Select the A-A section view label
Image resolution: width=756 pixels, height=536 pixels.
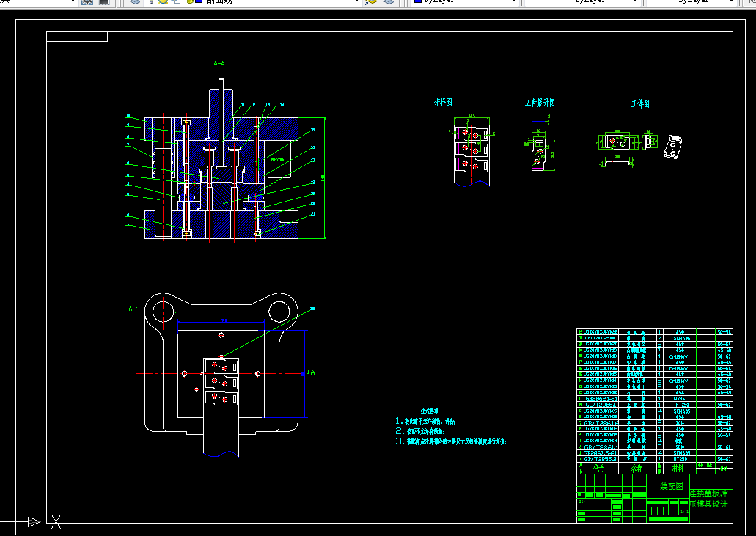219,63
